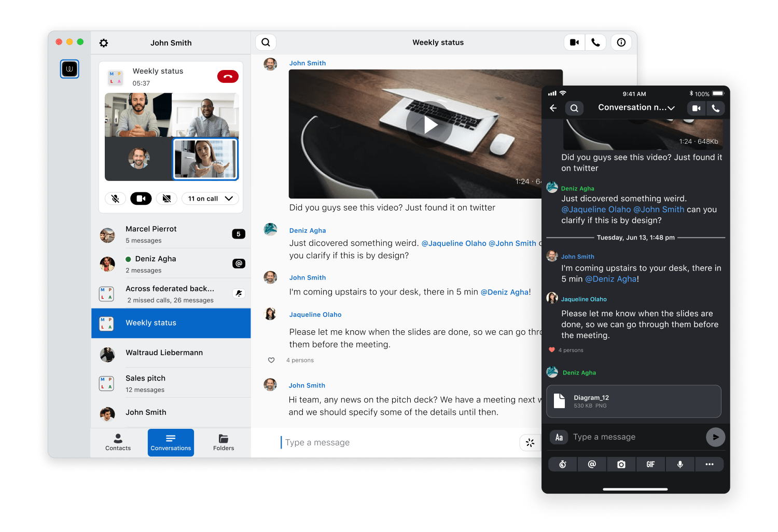The image size is (778, 532).
Task: Open the timer/disappearing messages icon in mobile toolbar
Action: click(x=562, y=464)
